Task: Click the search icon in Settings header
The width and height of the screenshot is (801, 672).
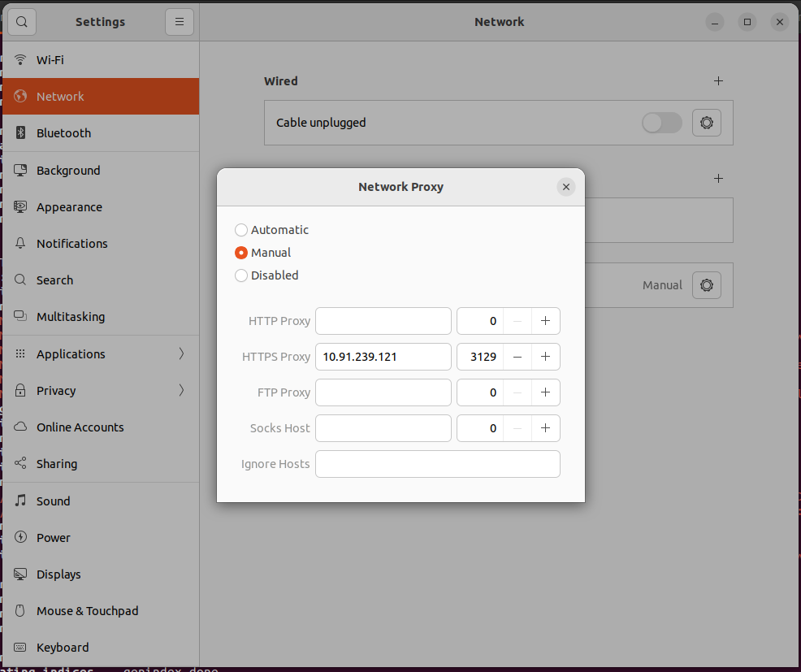Action: 21,22
